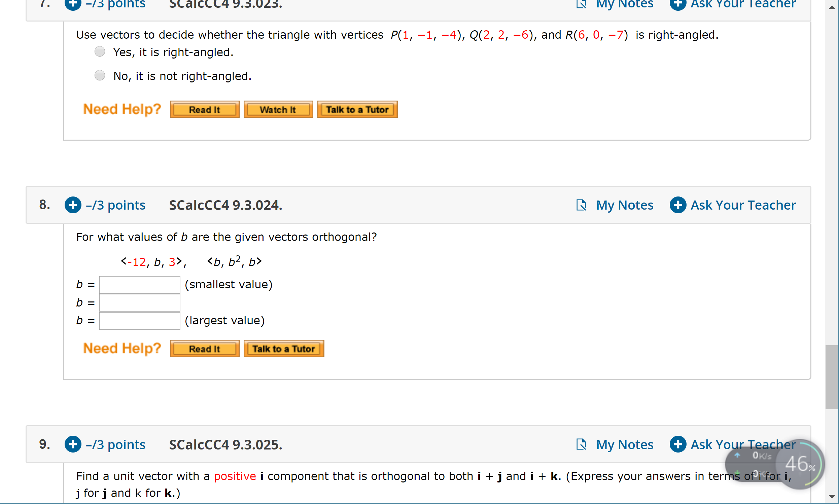Click question 8 My Notes page icon

pos(581,205)
